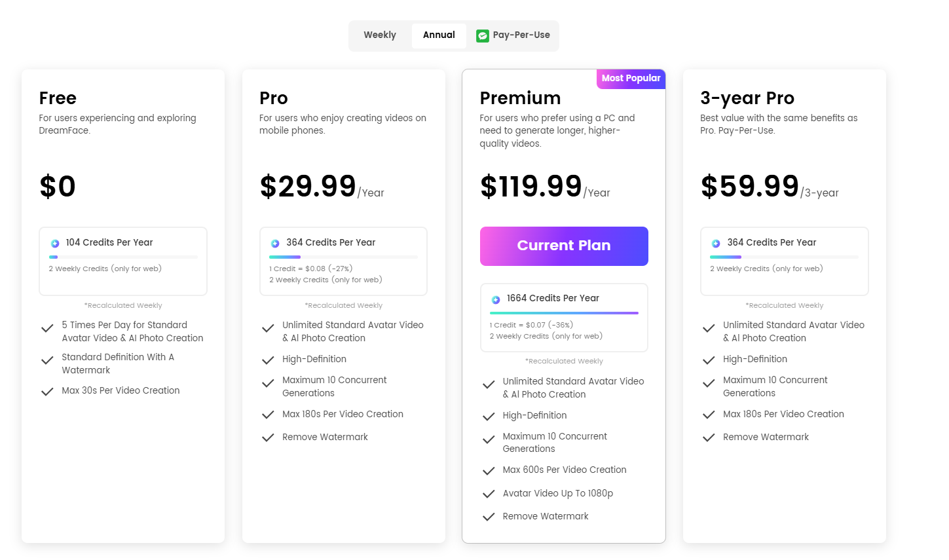Screen dimensions: 949x560
Task: Click the Pro plan $29.99 price
Action: 308,187
